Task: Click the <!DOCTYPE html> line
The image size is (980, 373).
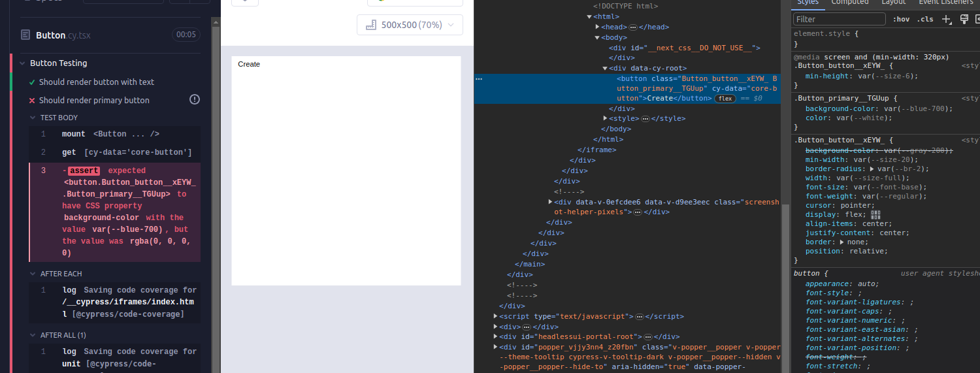Action: click(625, 6)
